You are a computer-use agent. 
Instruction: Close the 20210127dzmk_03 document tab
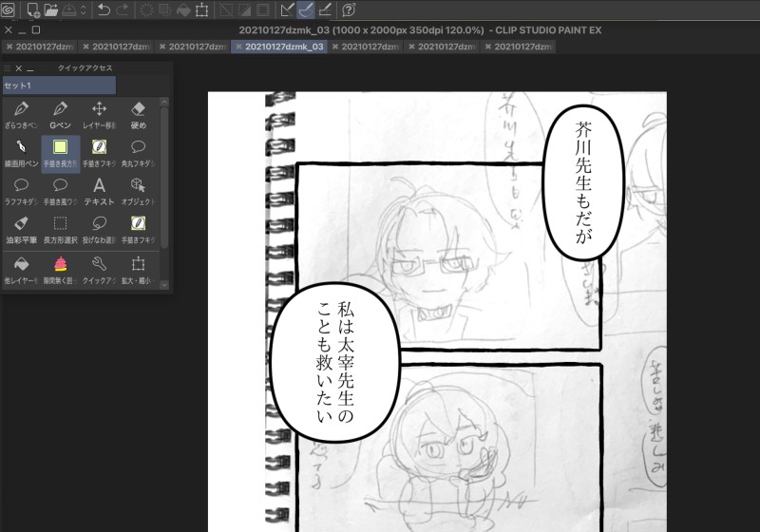(238, 47)
